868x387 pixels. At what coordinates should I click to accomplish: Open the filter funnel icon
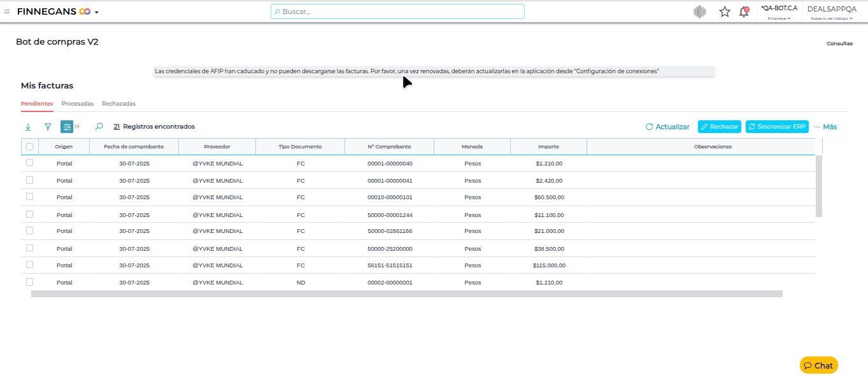point(48,127)
